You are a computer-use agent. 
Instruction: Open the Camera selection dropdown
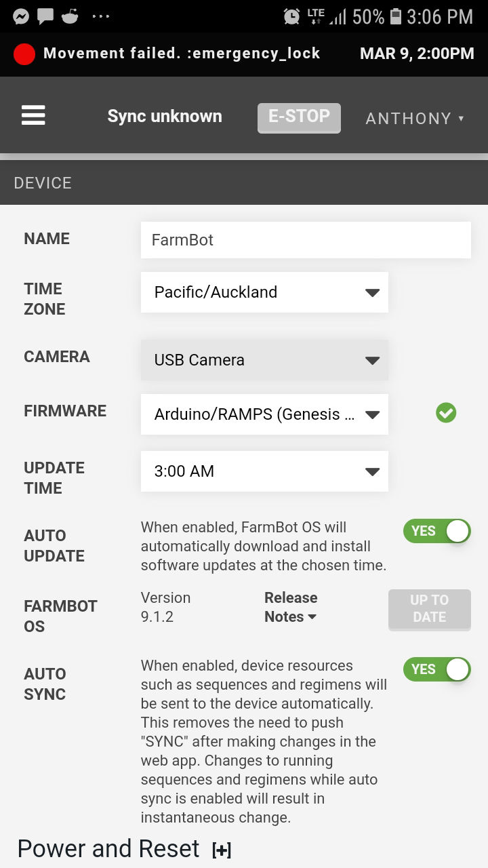click(264, 360)
